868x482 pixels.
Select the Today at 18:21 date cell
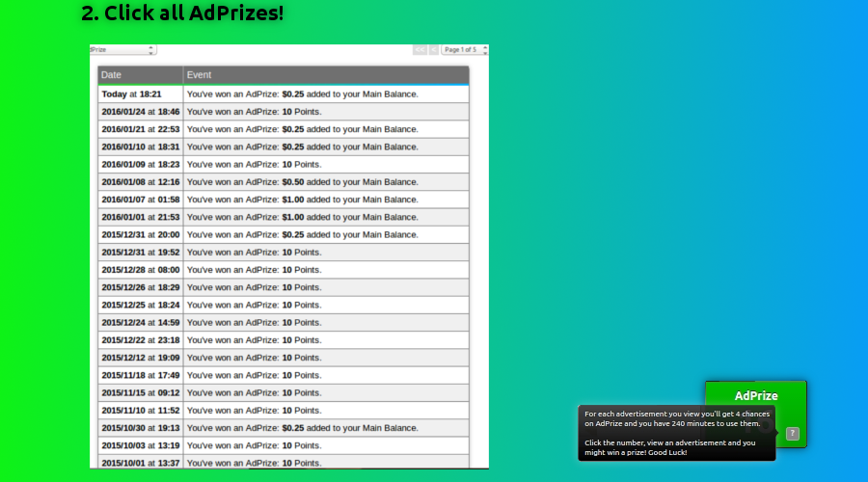[141, 94]
